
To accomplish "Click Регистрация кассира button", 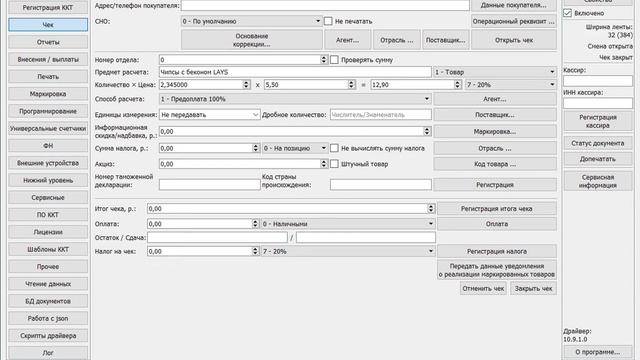I will click(598, 121).
